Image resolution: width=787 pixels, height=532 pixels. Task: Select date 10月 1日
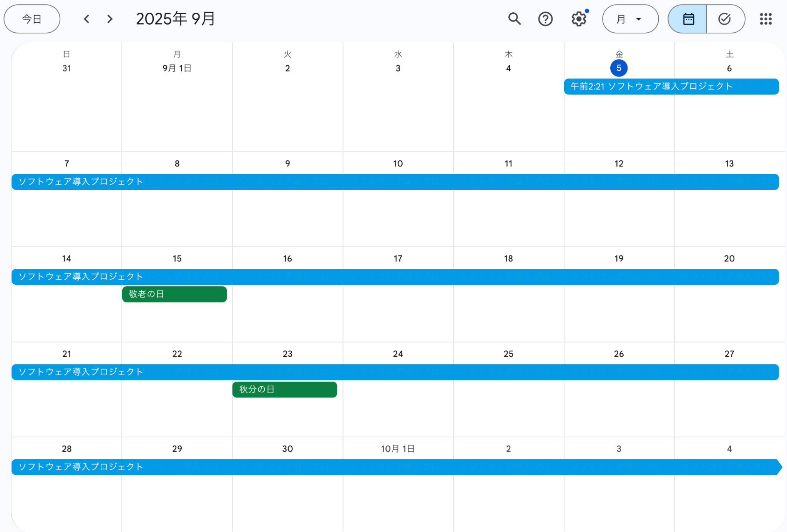click(398, 449)
